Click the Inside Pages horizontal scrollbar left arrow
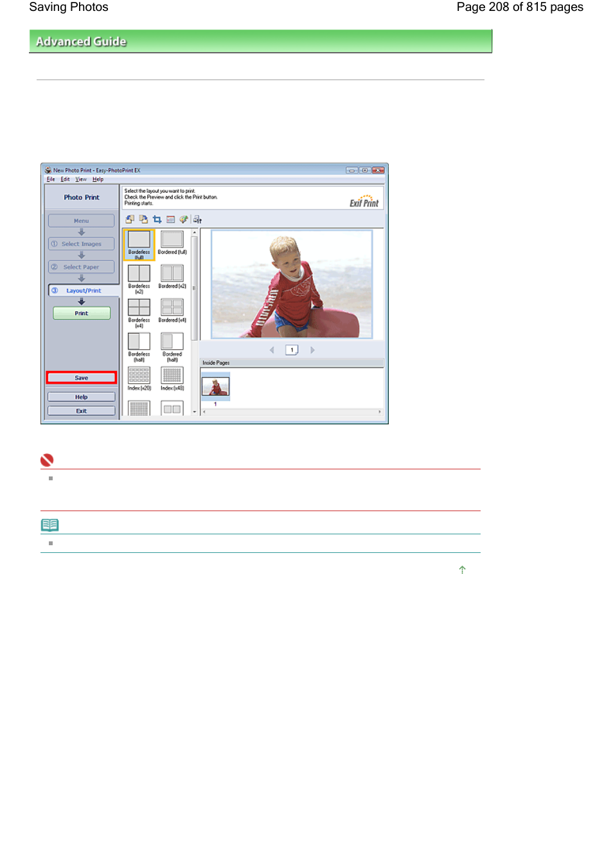The image size is (613, 868). click(204, 411)
